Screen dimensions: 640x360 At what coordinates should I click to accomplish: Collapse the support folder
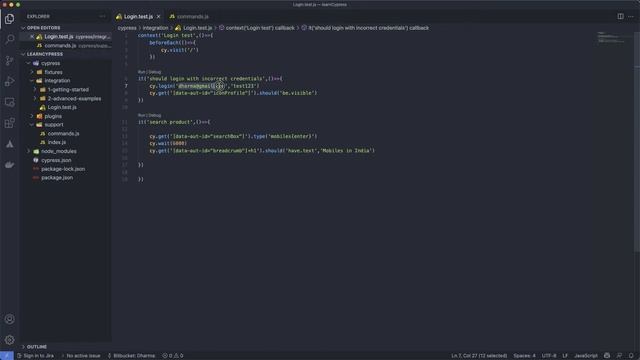tap(54, 125)
